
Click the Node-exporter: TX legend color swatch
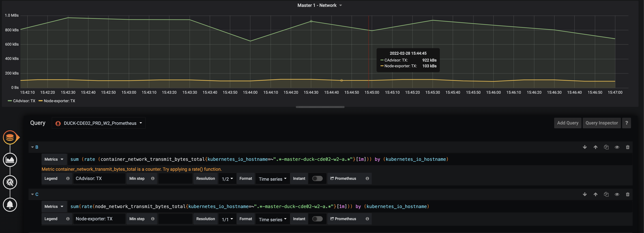coord(40,101)
